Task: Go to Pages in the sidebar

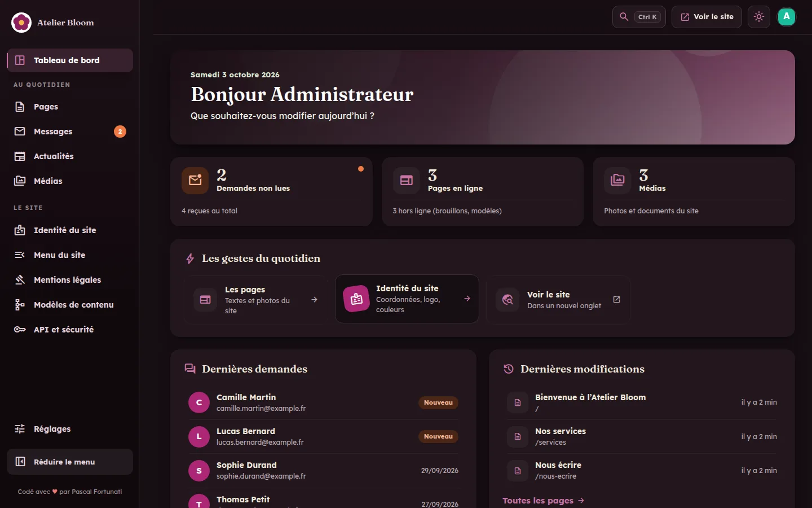Action: point(70,107)
